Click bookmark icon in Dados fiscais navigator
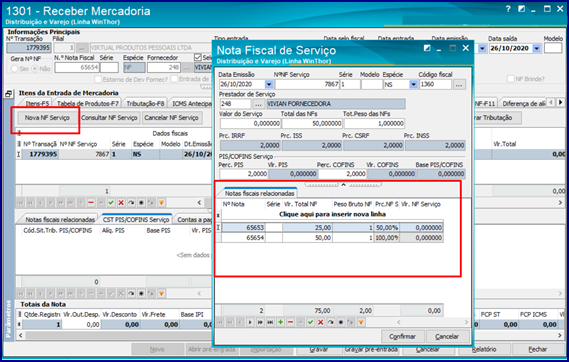This screenshot has width=569, height=362. click(142, 202)
